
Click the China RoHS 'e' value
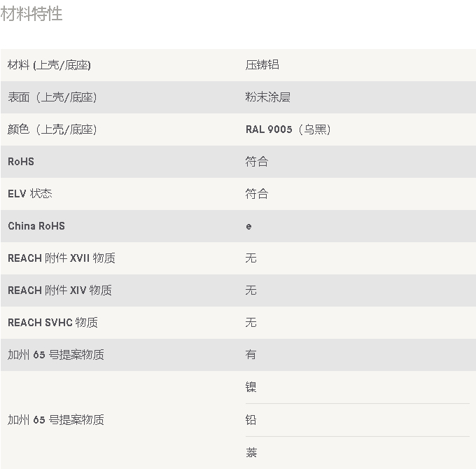(248, 226)
